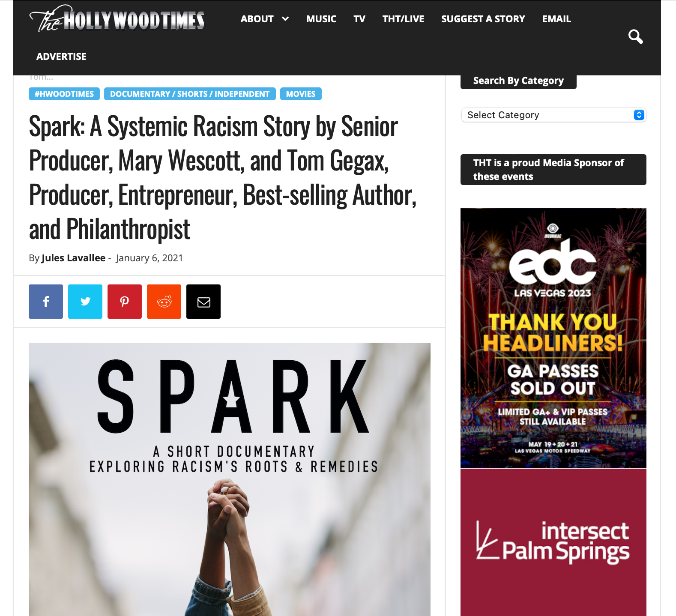This screenshot has width=676, height=616.
Task: Open the site search magnifier
Action: click(x=635, y=37)
